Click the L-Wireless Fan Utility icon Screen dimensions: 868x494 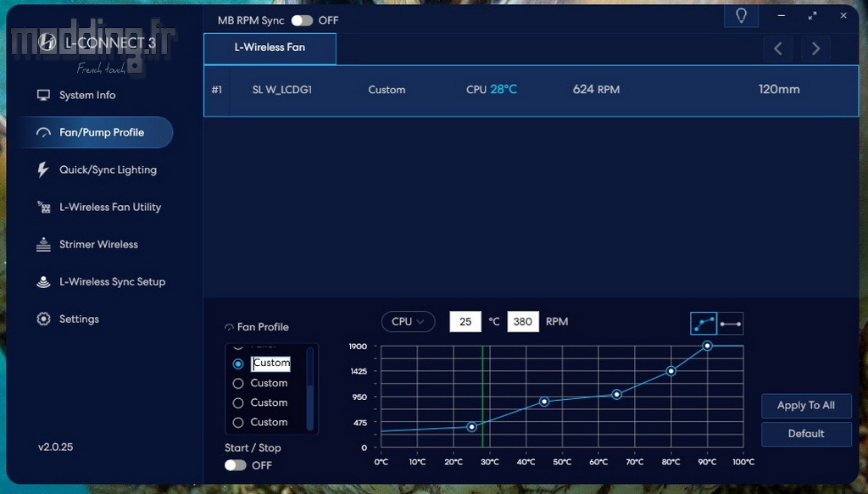click(x=43, y=207)
